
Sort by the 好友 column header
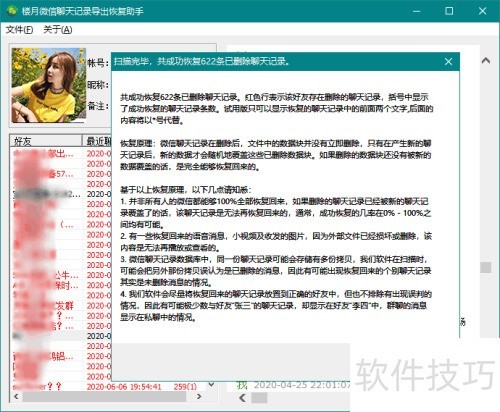[x=46, y=141]
